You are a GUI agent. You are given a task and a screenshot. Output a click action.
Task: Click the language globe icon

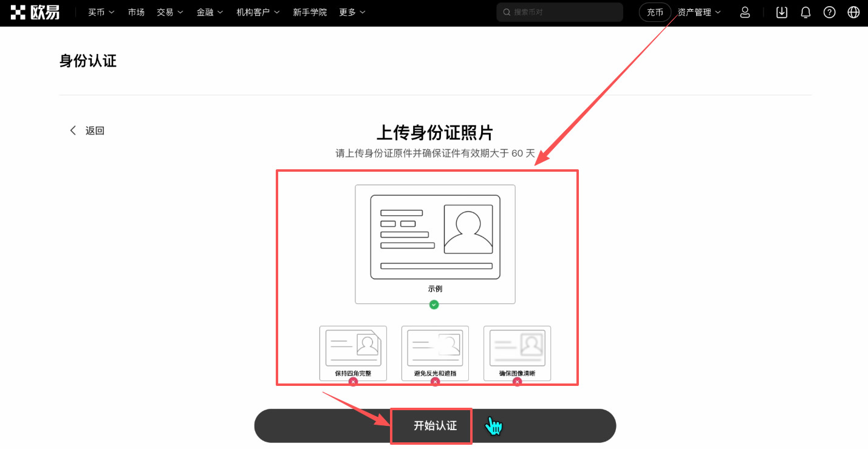[853, 12]
